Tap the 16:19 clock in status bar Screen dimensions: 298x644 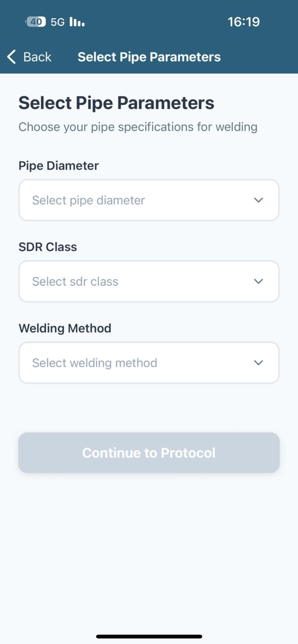click(244, 22)
